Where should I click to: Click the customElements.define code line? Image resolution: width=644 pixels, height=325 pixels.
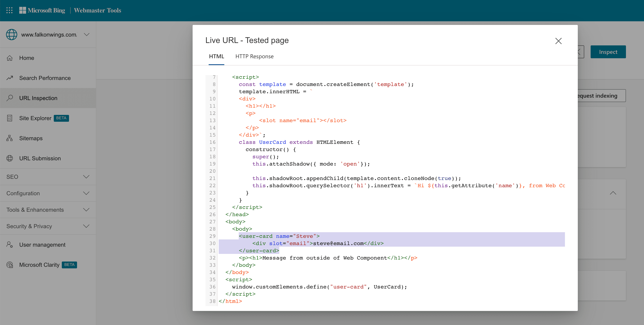320,287
